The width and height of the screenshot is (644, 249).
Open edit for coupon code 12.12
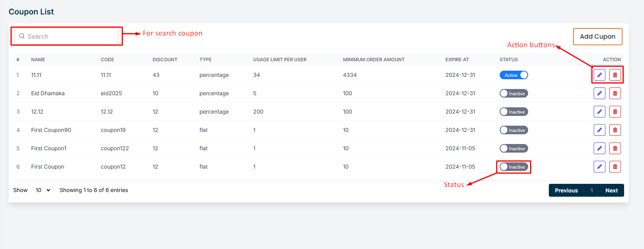[x=599, y=112]
